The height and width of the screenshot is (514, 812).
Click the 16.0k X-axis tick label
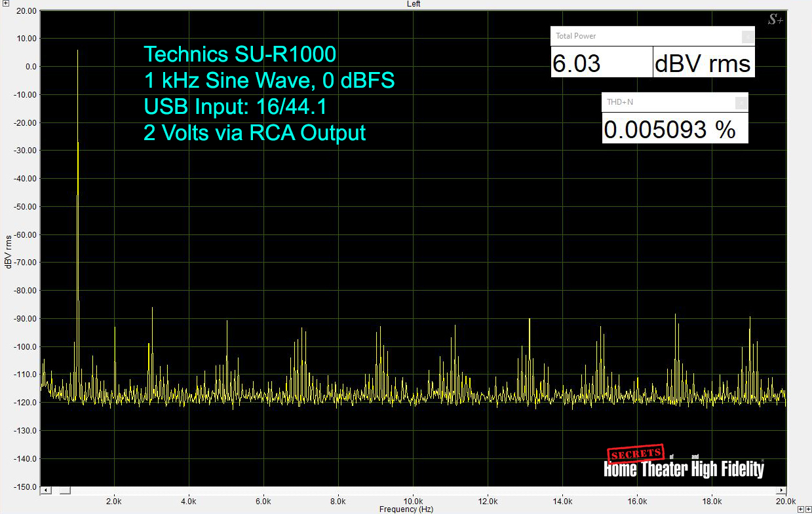(x=637, y=501)
